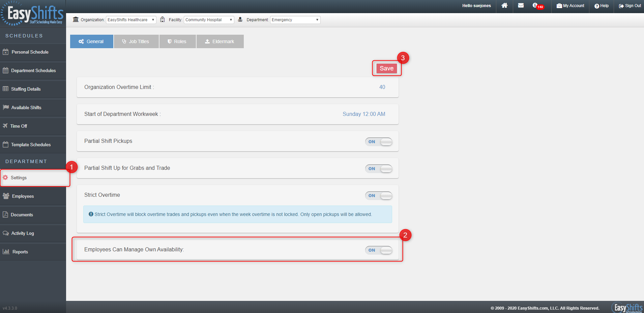The image size is (644, 313).
Task: Click the Activity Log chat icon
Action: point(6,233)
